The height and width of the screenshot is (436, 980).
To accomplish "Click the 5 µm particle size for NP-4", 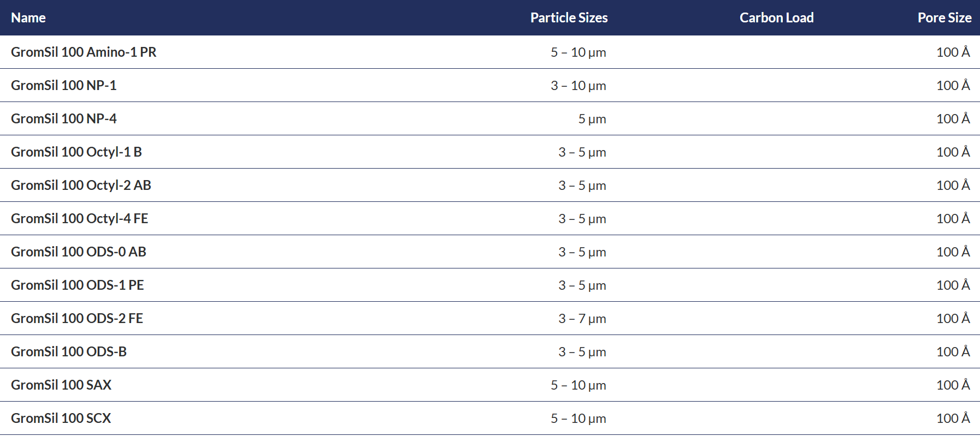I will click(592, 119).
